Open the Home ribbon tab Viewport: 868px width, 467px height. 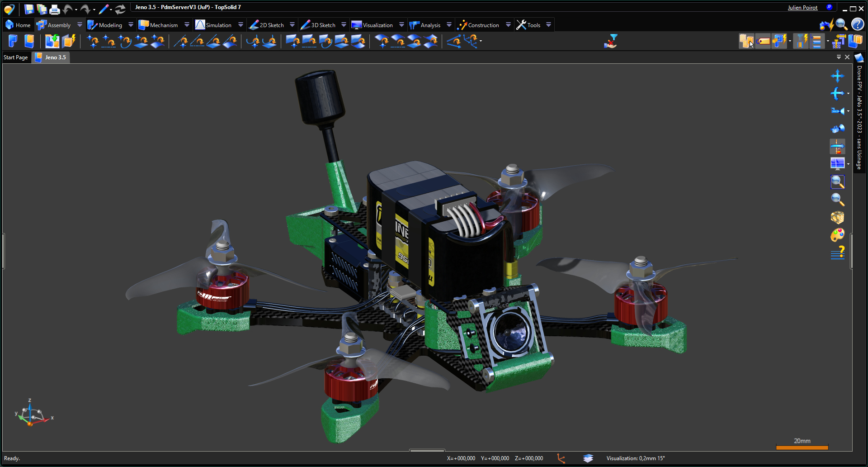pos(18,25)
